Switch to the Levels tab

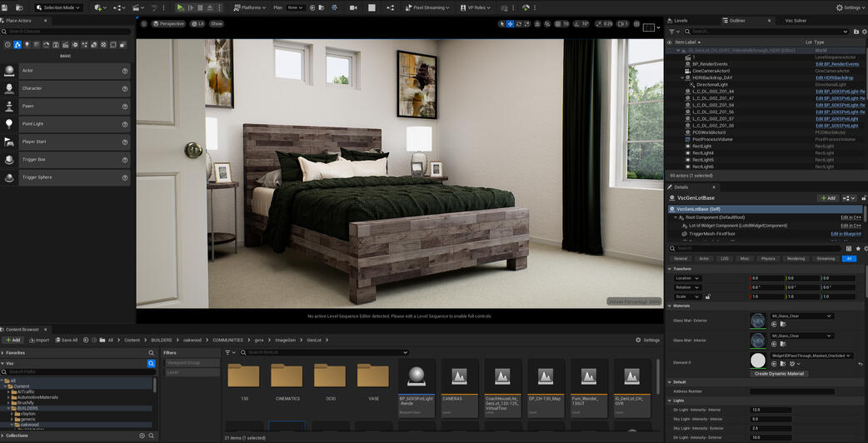coord(681,20)
